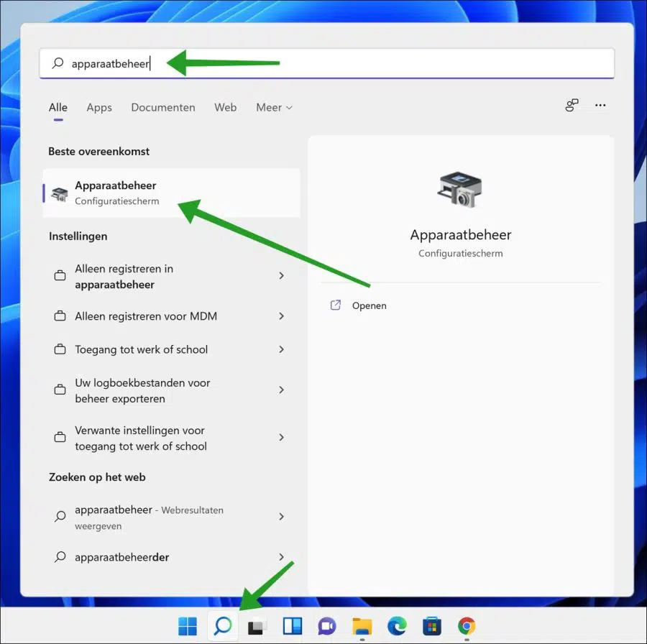Launch Microsoft Edge from the taskbar
647x644 pixels.
click(397, 626)
